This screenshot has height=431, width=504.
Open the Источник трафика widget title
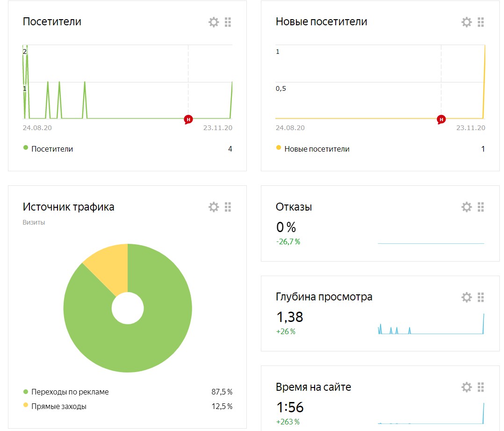click(x=68, y=207)
